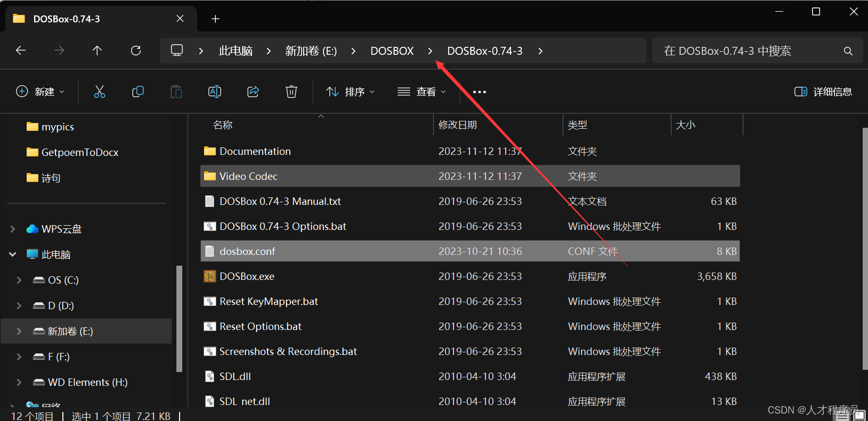
Task: Click DOSBox-0.74-3 breadcrumb segment
Action: click(485, 51)
